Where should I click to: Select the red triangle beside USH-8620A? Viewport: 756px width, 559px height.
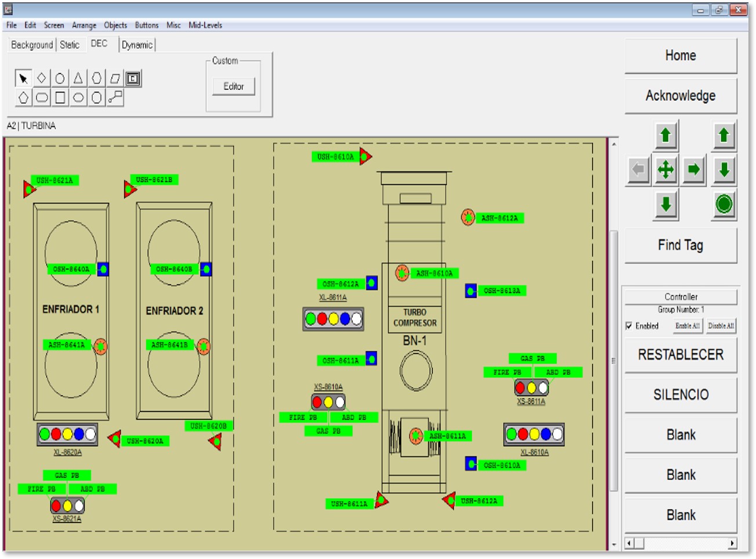[115, 439]
